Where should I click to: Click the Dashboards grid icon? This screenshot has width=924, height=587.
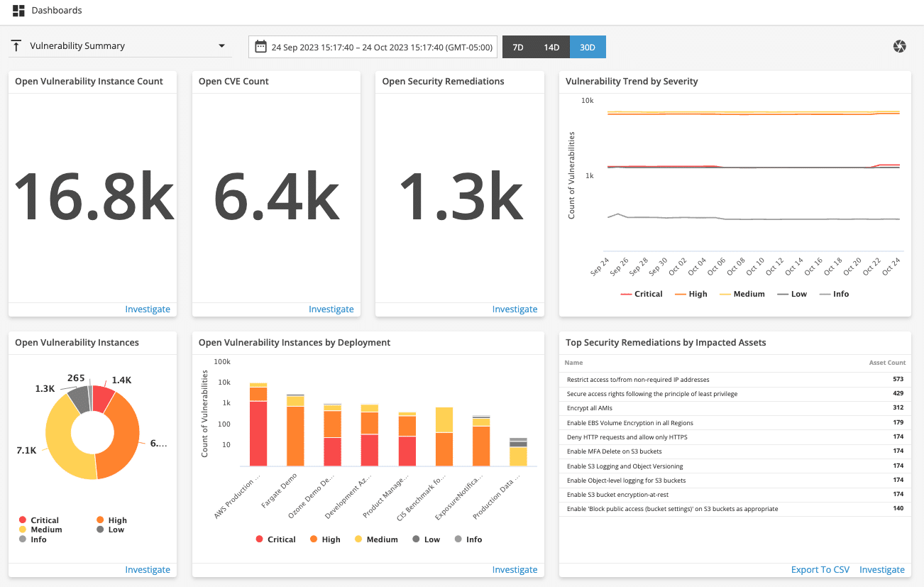(18, 11)
